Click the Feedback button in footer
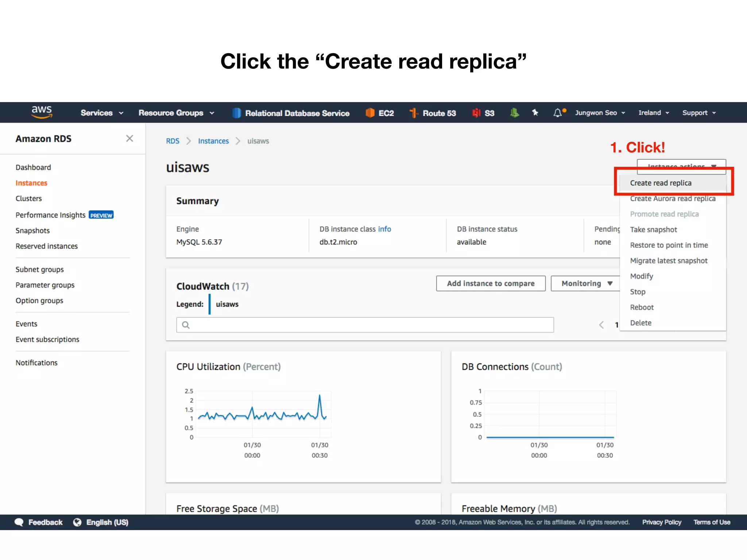The image size is (747, 560). (x=39, y=522)
